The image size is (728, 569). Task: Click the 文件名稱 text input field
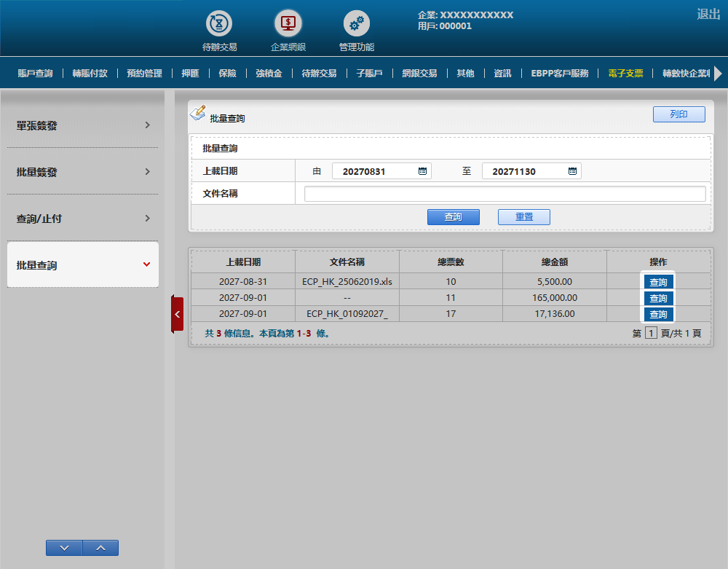(505, 194)
